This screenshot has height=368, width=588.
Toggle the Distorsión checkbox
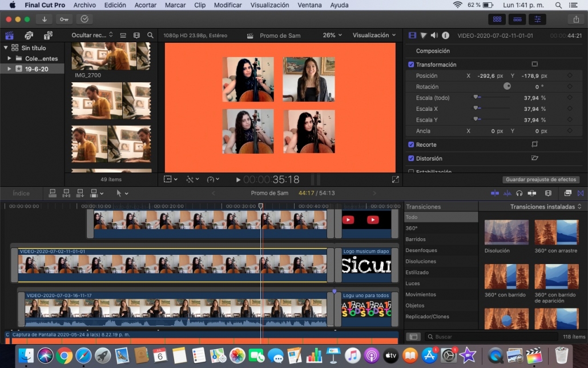coord(411,158)
